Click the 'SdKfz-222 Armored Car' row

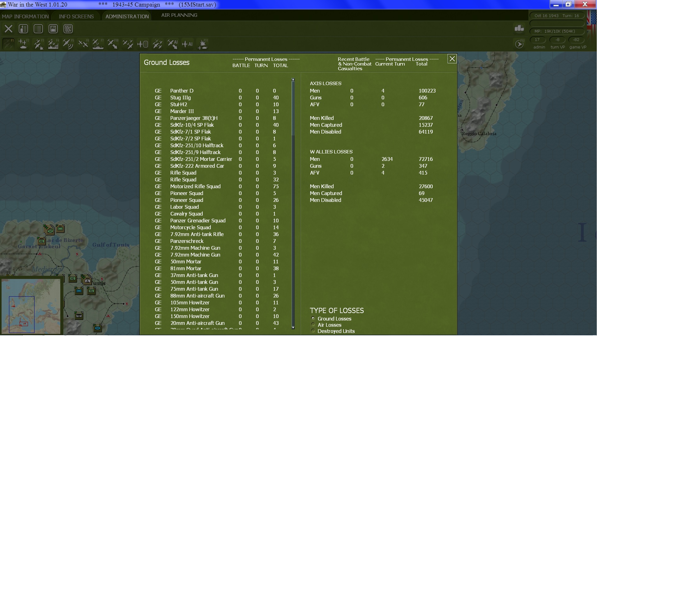217,166
